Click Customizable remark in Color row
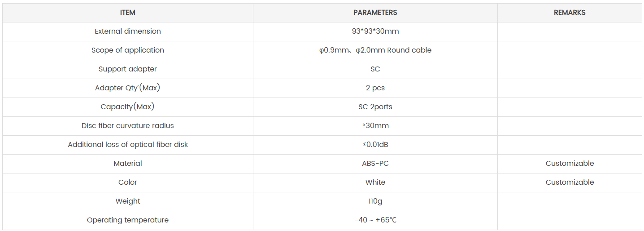 coord(570,182)
